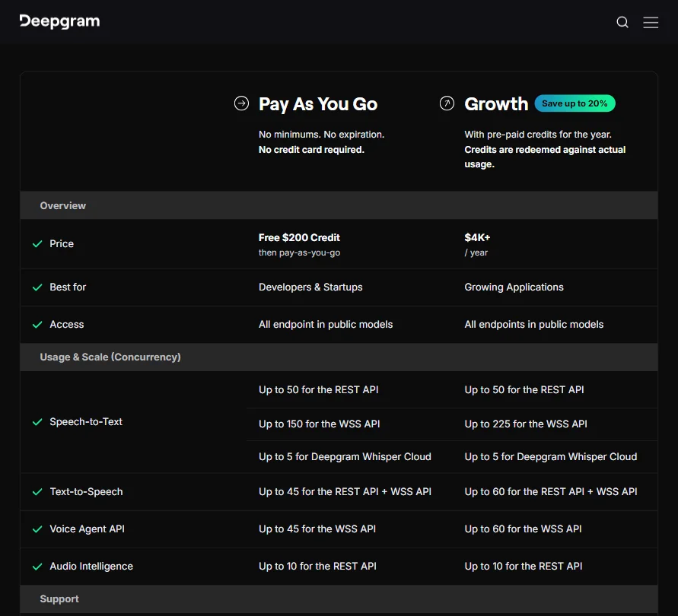Screen dimensions: 678x616
Task: Select the Growth plan heading
Action: point(496,103)
